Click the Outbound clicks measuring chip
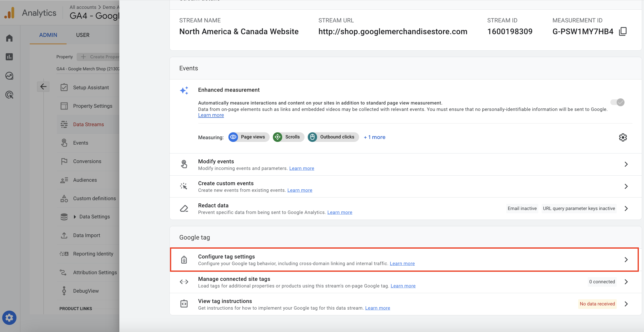Image resolution: width=644 pixels, height=332 pixels. [333, 137]
